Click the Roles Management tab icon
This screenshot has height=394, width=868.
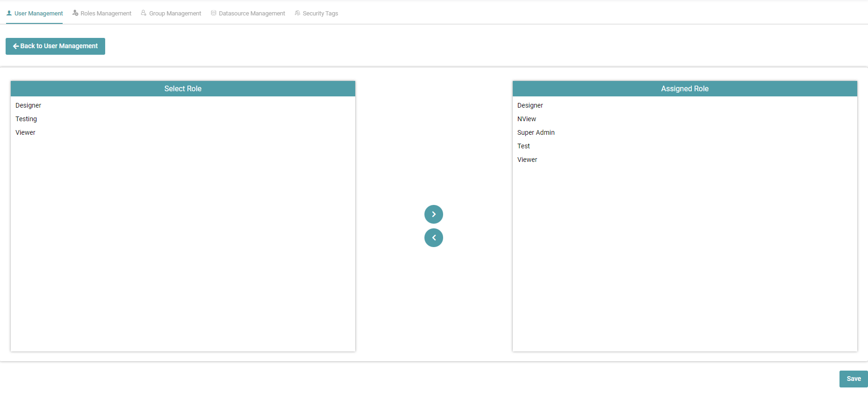coord(75,13)
